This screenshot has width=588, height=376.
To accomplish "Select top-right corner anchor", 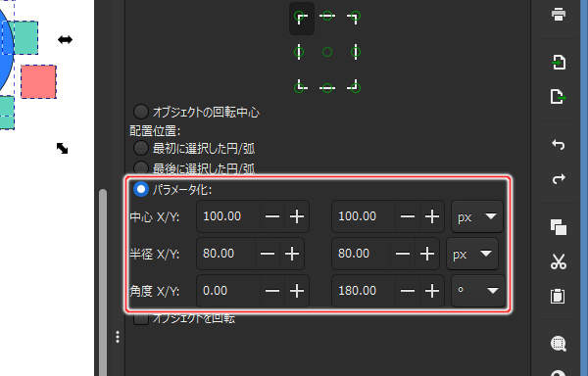I will [x=354, y=18].
